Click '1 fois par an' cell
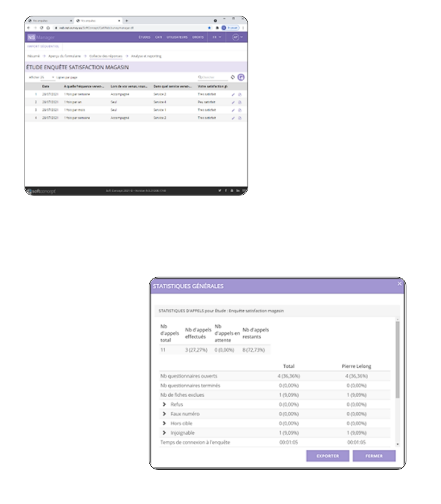The height and width of the screenshot is (504, 441). 73,102
